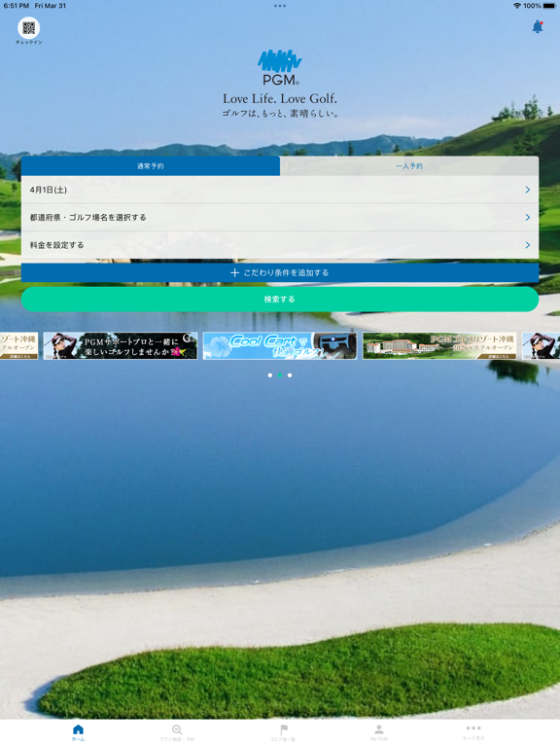Tap the Wi-Fi status icon

click(517, 6)
